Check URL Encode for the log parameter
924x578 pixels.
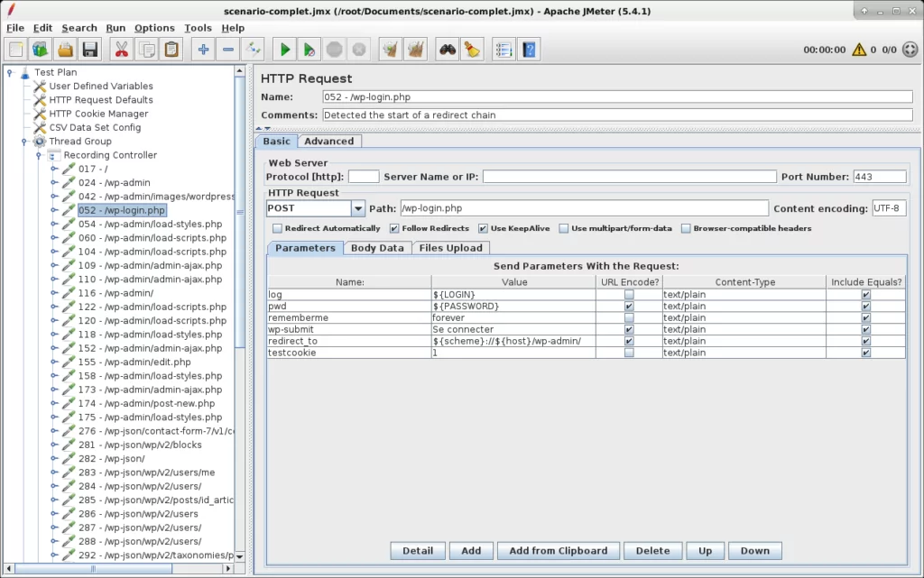[629, 294]
